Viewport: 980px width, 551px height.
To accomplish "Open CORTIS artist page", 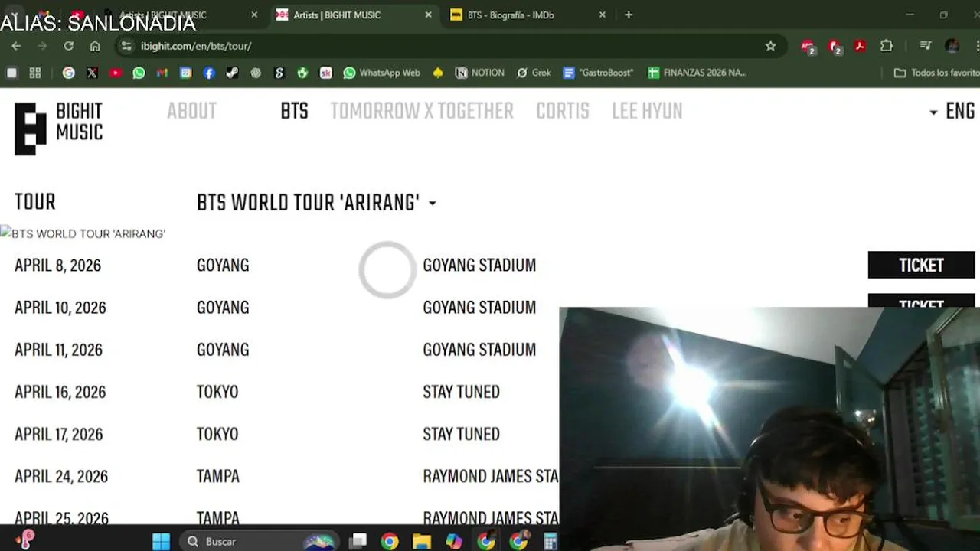I will [563, 112].
